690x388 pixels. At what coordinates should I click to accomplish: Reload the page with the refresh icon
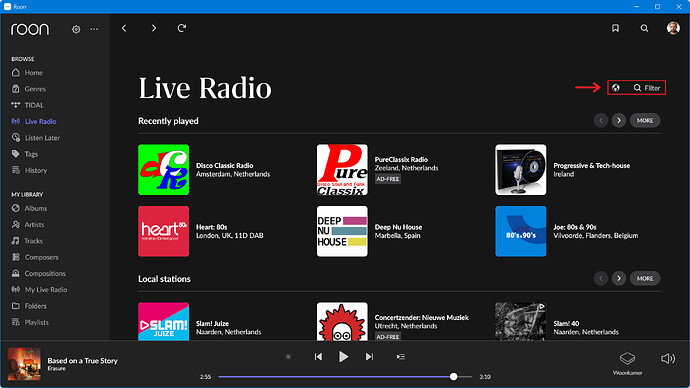pos(182,28)
